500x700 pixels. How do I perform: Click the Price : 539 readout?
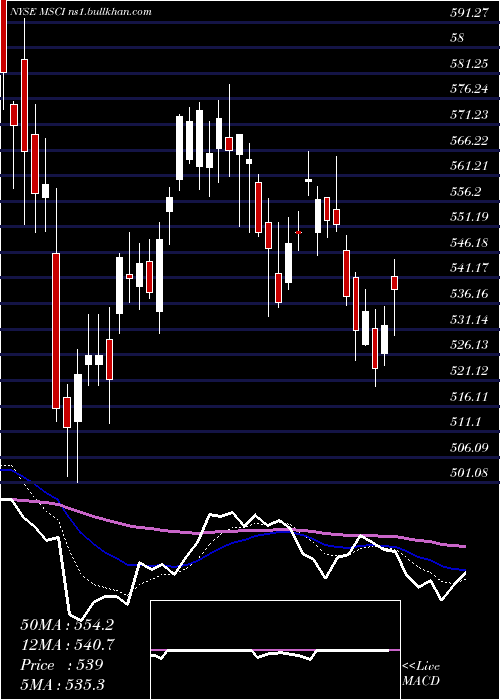pyautogui.click(x=62, y=665)
